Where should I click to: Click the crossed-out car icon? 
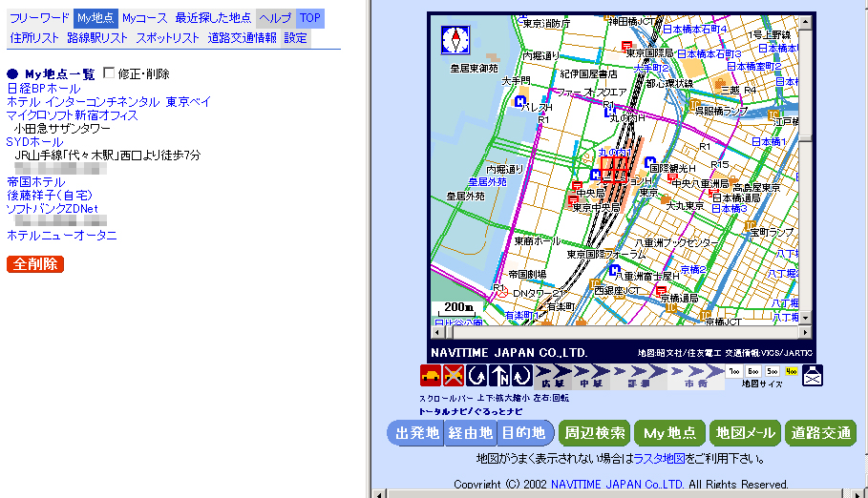[x=454, y=375]
